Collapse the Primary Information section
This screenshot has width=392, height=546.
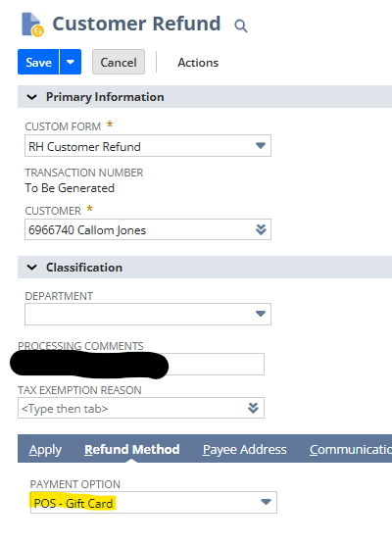coord(31,97)
